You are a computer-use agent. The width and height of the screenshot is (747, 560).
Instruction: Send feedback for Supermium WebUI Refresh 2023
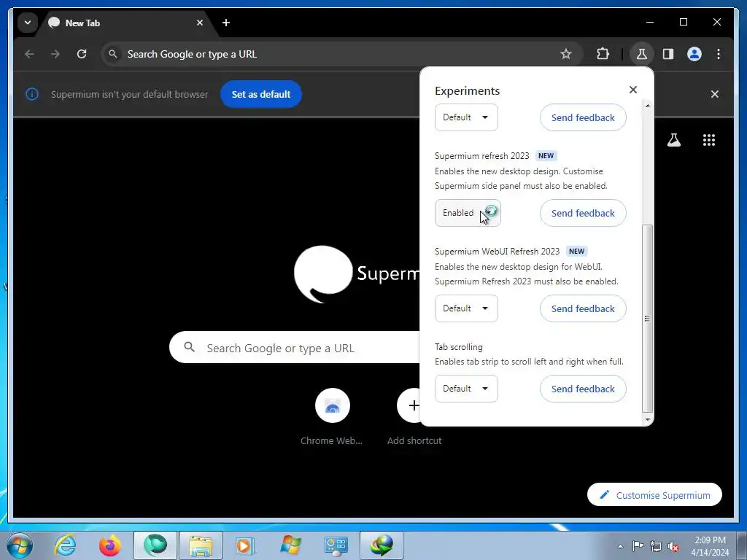[x=583, y=308]
